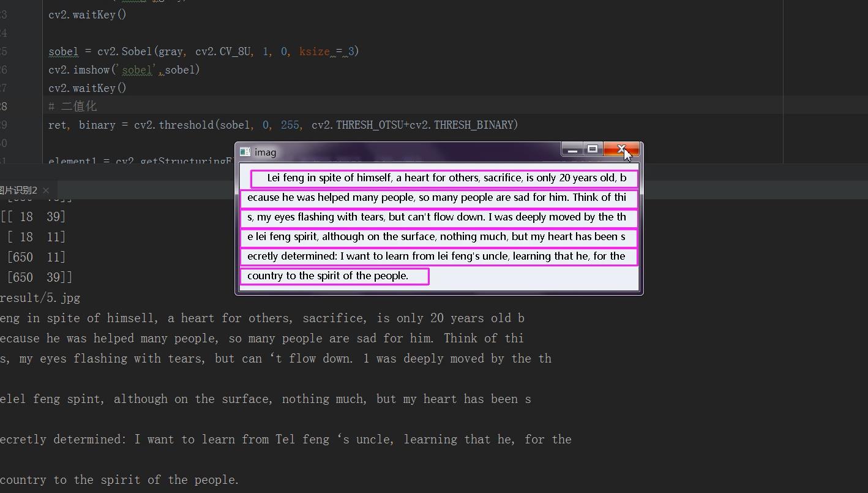Click the imag window title bar icon
The image size is (868, 493).
point(245,152)
